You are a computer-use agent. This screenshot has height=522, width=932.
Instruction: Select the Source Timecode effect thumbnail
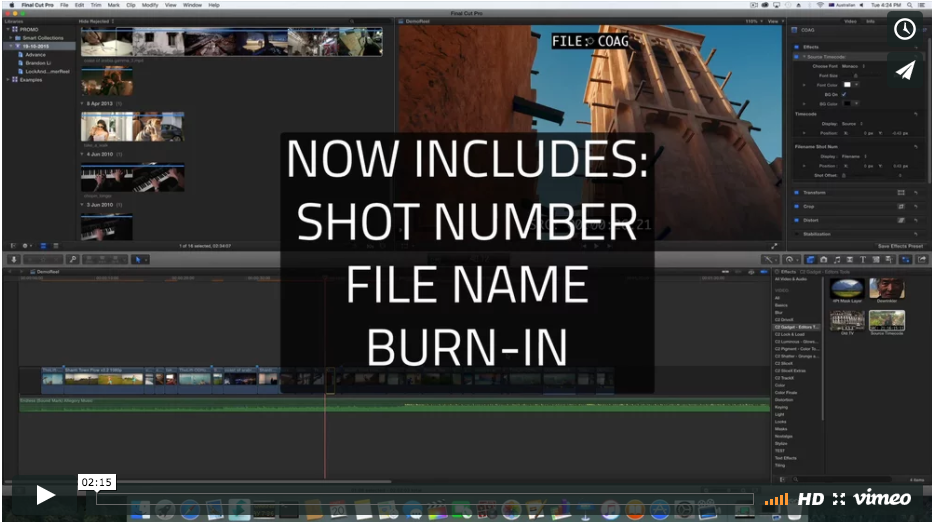(886, 320)
